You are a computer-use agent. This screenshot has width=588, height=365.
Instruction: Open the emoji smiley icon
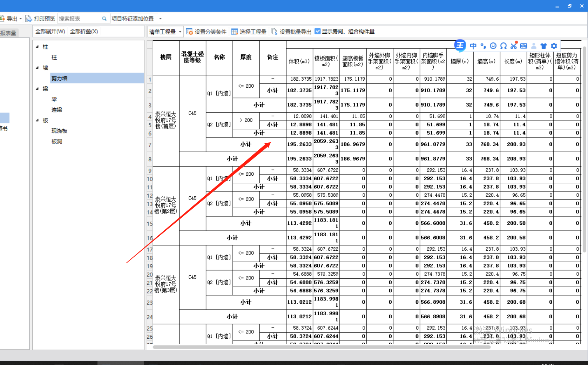(x=493, y=46)
